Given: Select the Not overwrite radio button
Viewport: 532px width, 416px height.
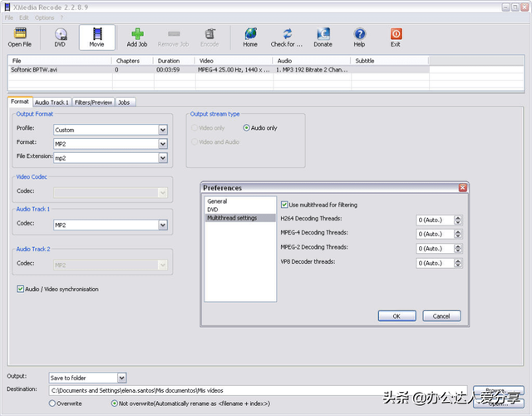Looking at the screenshot, I should coord(115,404).
